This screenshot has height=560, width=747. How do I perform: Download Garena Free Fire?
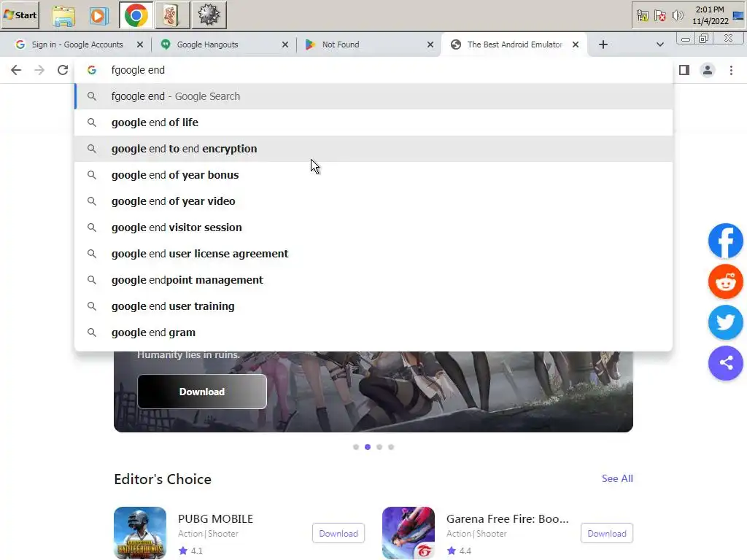[606, 533]
